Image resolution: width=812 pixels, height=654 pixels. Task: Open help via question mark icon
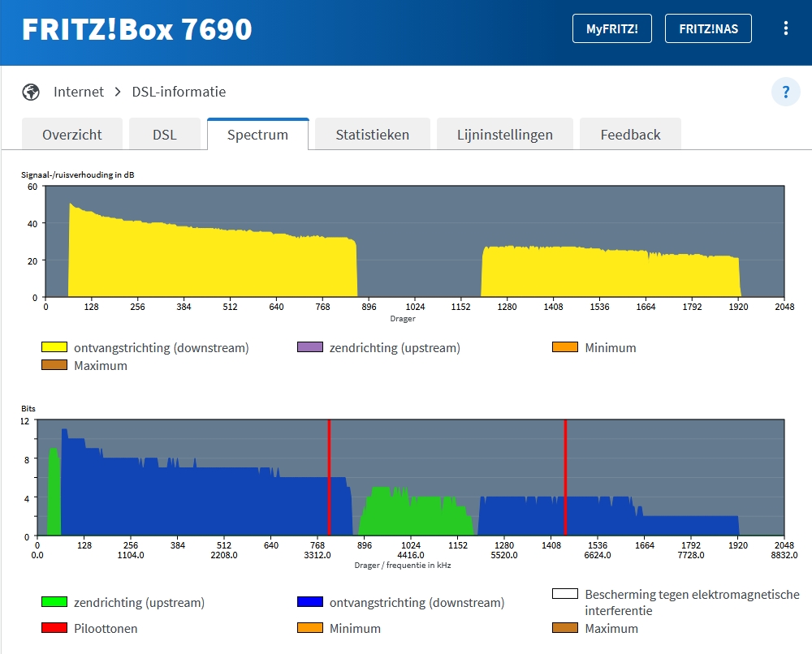[x=785, y=92]
